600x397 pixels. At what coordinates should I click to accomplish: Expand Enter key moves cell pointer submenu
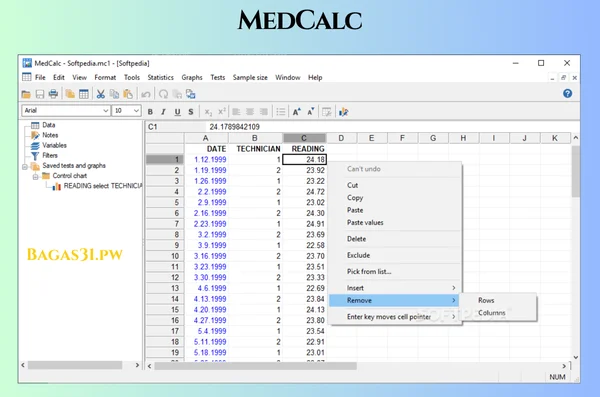pos(395,317)
